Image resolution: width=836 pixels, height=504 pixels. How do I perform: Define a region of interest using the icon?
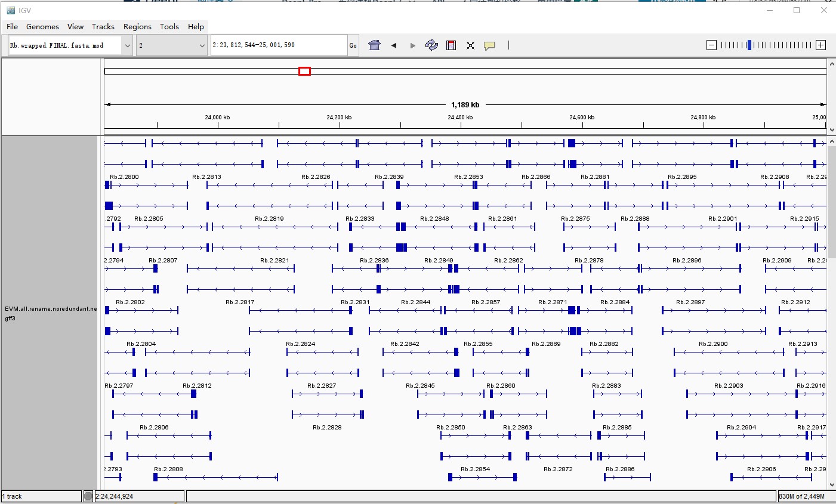451,45
